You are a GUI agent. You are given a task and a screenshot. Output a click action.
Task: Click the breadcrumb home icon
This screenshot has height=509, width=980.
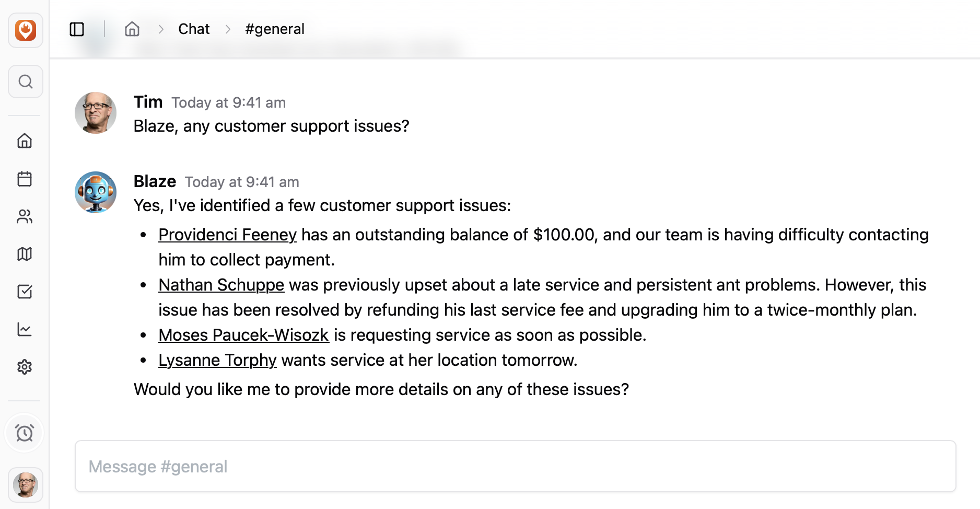click(132, 29)
